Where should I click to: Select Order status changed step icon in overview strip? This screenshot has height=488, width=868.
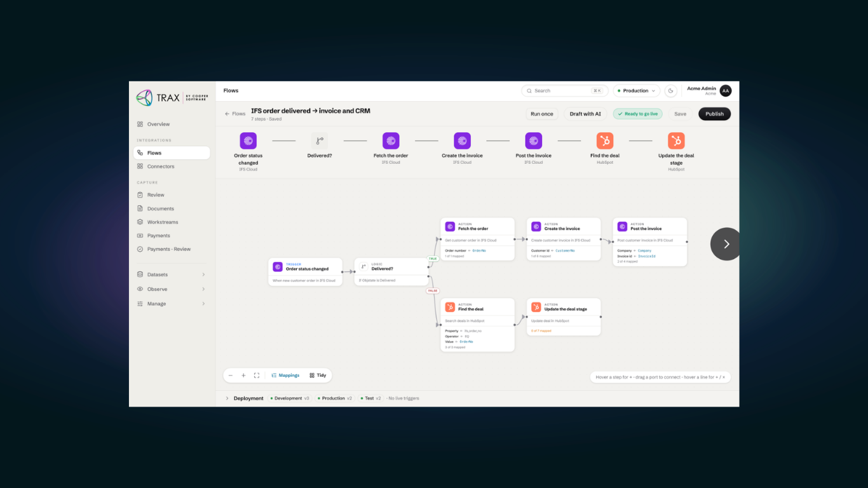[x=248, y=140]
